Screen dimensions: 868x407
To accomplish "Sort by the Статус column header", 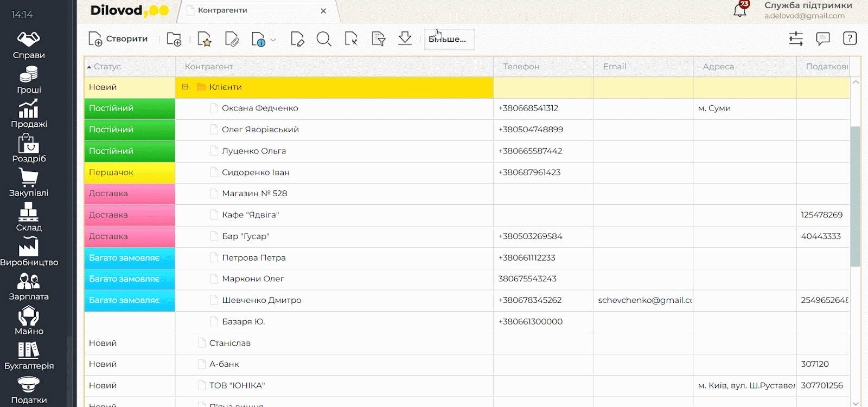I will click(107, 66).
